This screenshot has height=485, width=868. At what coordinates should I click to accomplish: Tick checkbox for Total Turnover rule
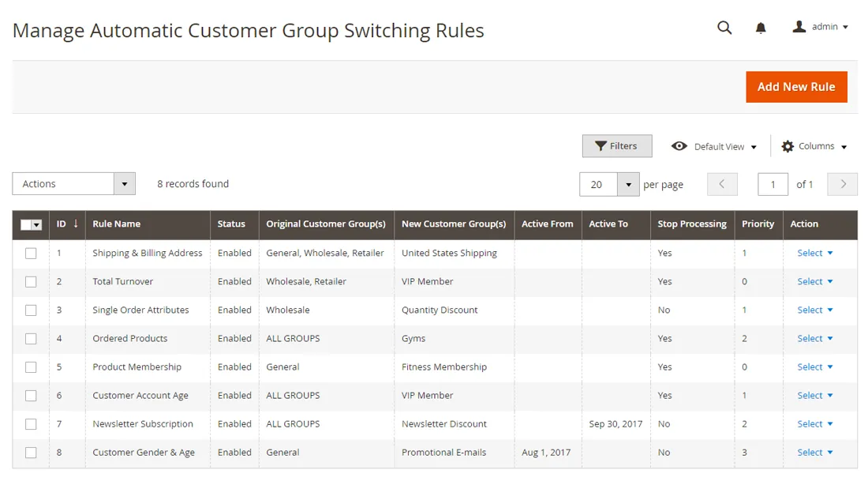pos(31,281)
